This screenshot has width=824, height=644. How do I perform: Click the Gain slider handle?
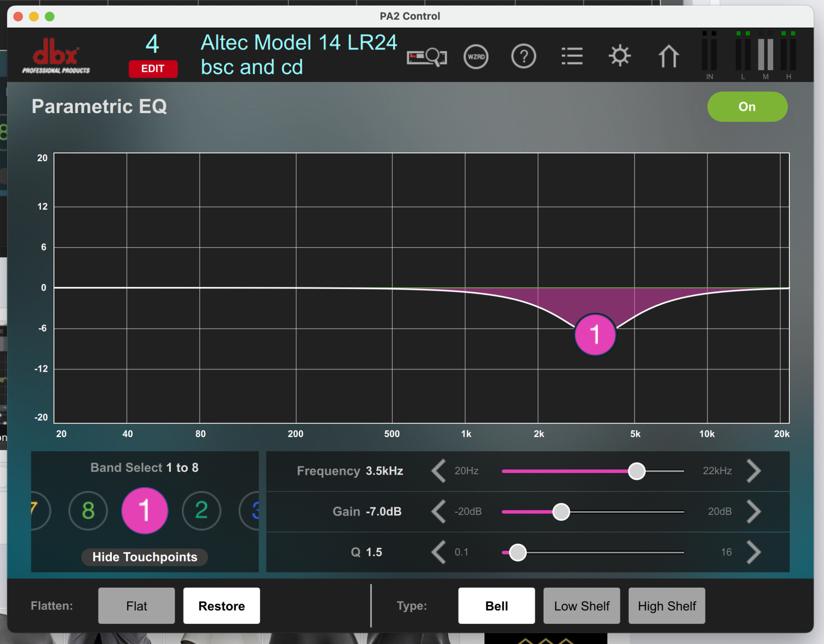(561, 512)
